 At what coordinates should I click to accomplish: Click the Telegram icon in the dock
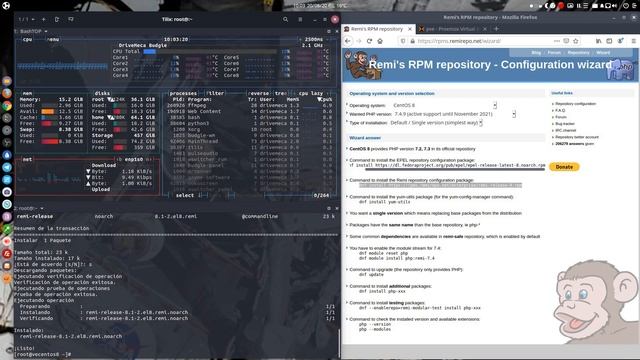(7, 167)
